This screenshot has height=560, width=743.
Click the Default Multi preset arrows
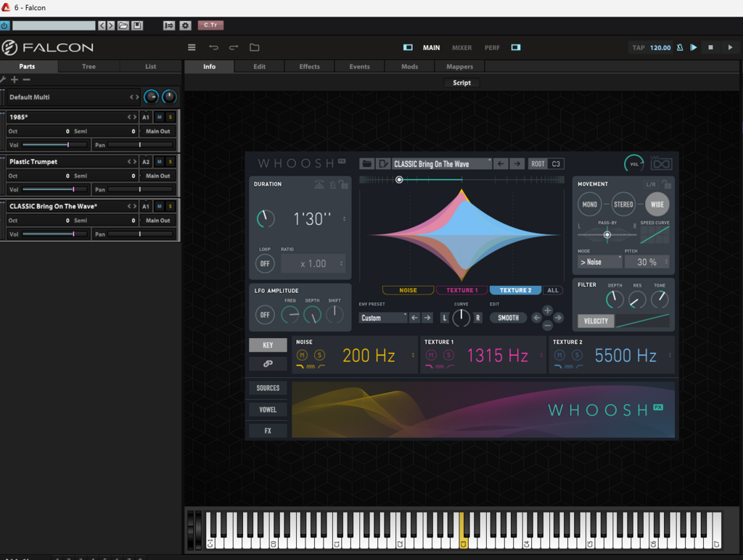click(x=134, y=97)
